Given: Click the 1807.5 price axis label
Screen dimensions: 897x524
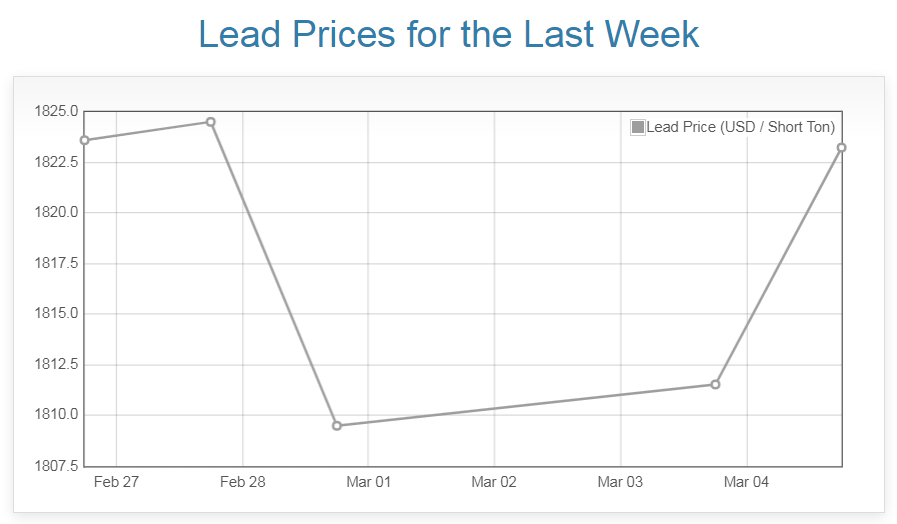Looking at the screenshot, I should pos(56,465).
